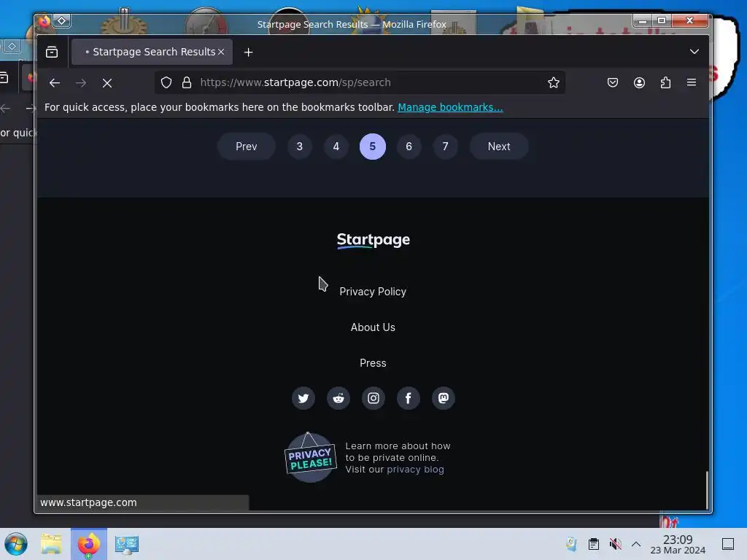This screenshot has width=747, height=560.
Task: Click the page vertical scrollbar thumb
Action: 707,489
